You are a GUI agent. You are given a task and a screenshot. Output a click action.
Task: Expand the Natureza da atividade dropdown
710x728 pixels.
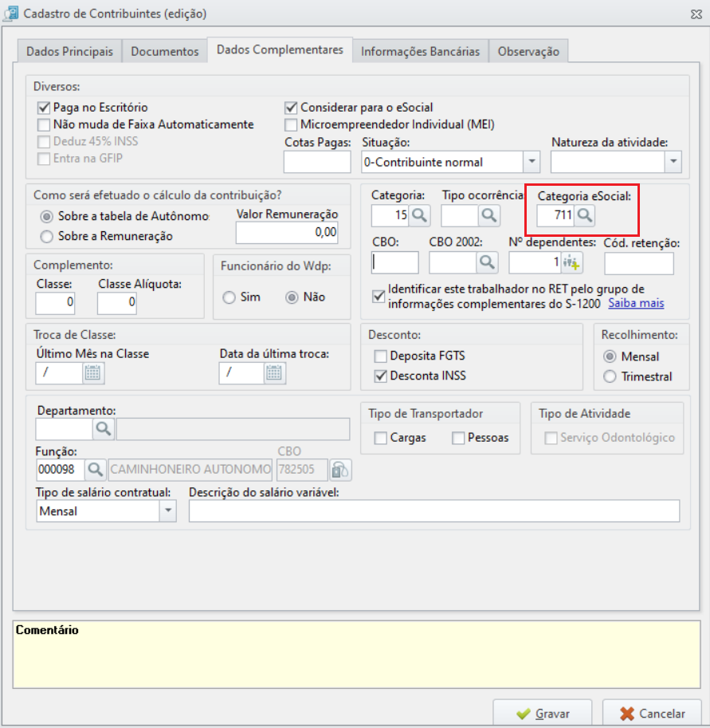673,162
